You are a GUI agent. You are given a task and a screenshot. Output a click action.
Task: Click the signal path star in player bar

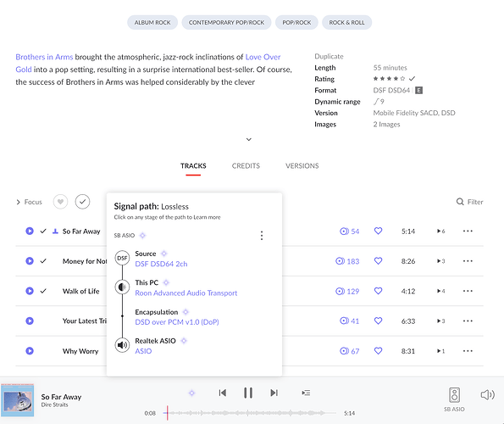tap(191, 393)
